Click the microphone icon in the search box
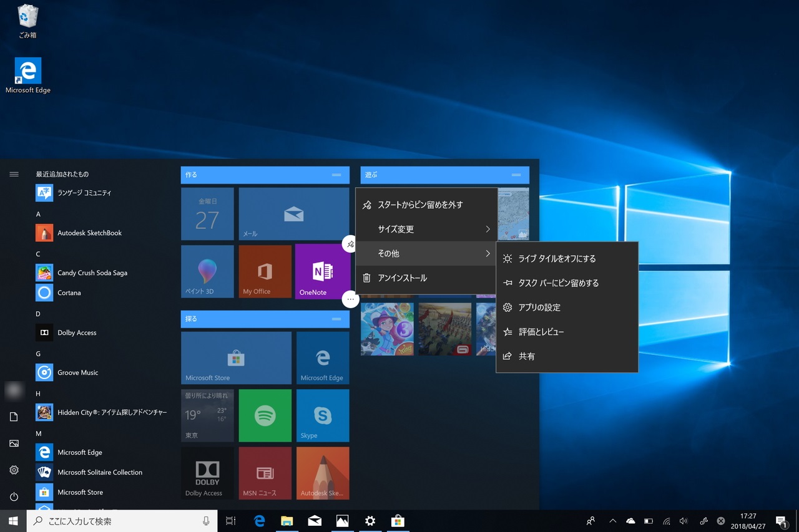The width and height of the screenshot is (799, 532). 206,521
